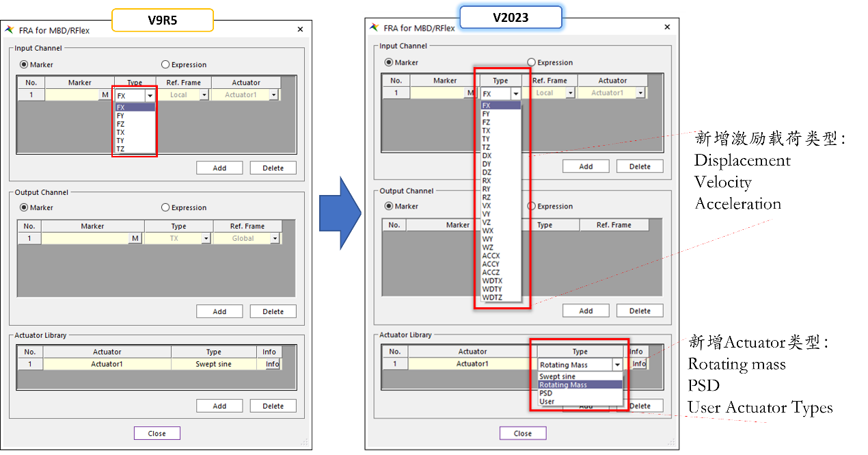The width and height of the screenshot is (868, 455).
Task: Choose ACCX from the V2023 Type list
Action: click(x=491, y=256)
